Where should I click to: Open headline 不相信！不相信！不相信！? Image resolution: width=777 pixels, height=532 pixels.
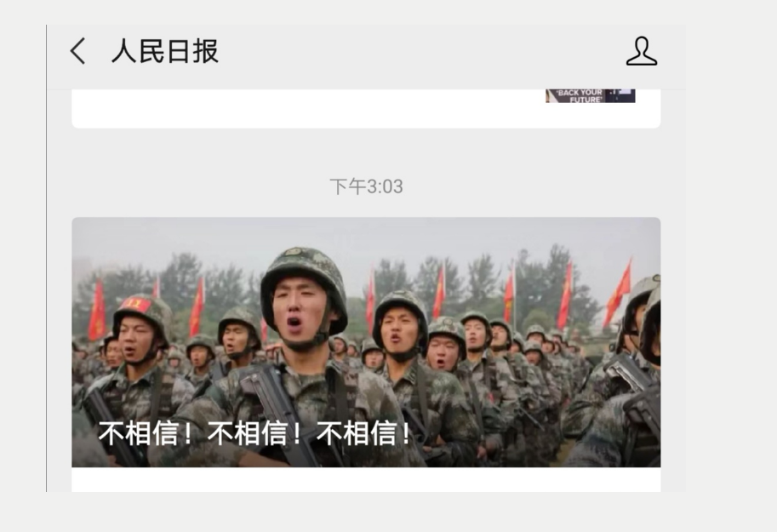[x=255, y=433]
